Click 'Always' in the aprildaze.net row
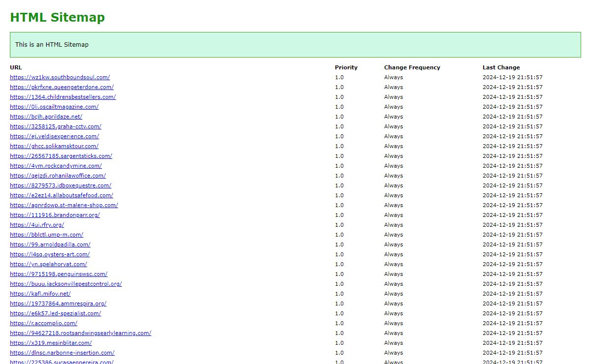Image resolution: width=591 pixels, height=364 pixels. tap(394, 117)
